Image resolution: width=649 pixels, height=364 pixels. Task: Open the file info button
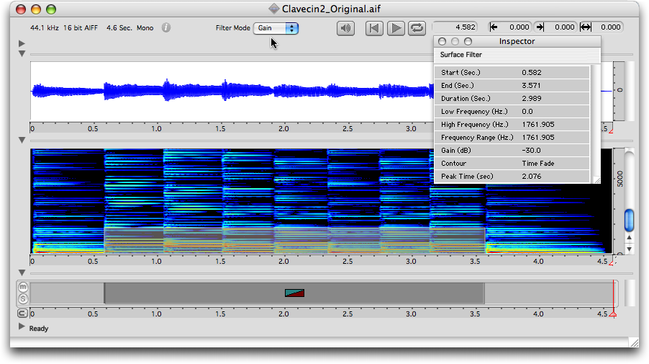tap(166, 28)
